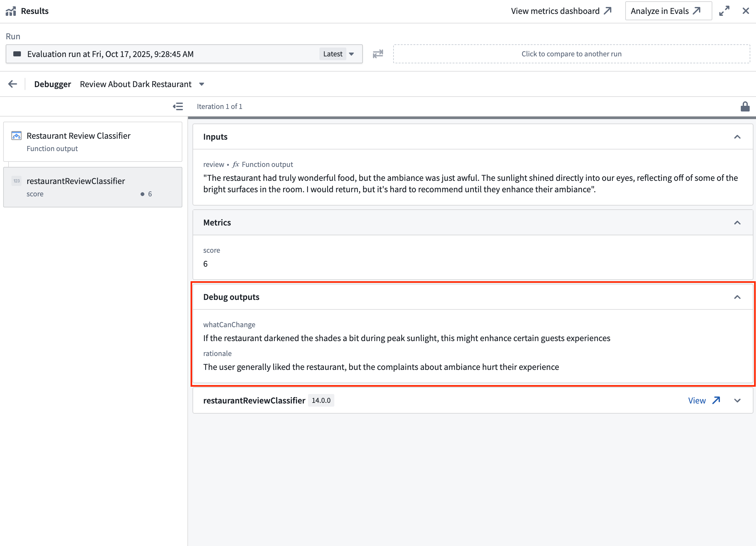
Task: Toggle the lock icon above the results panel
Action: [746, 106]
